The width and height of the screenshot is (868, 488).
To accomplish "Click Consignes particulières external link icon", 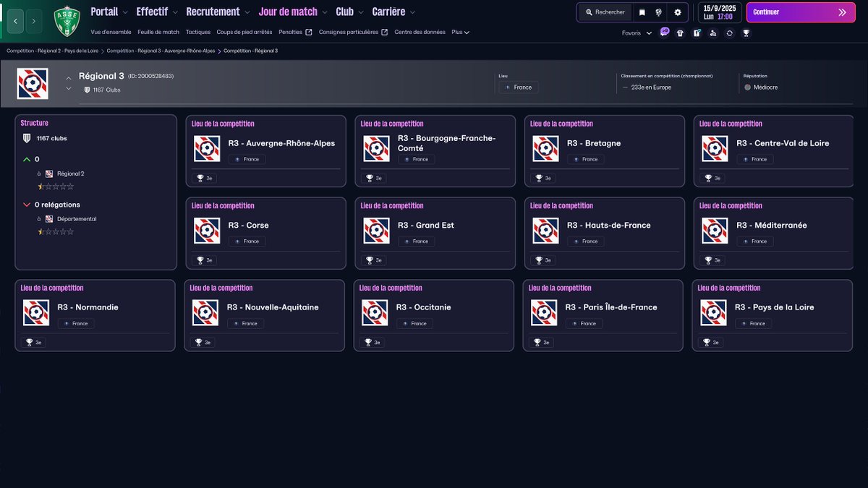I will point(385,32).
